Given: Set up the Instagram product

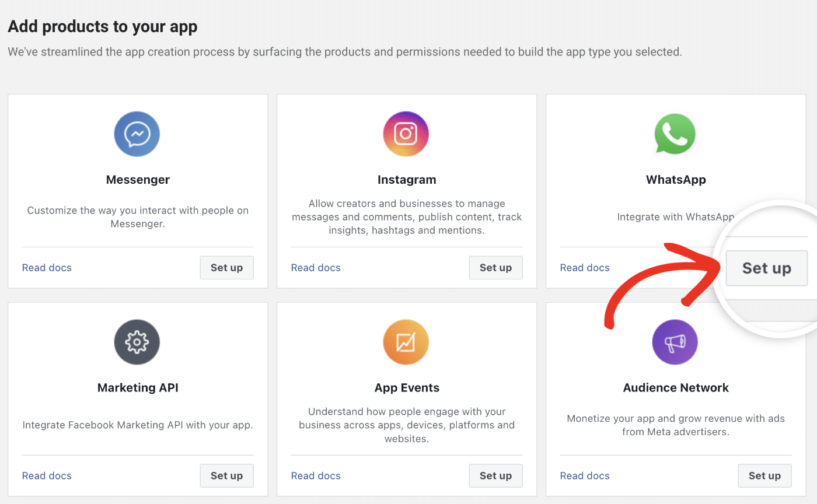Looking at the screenshot, I should click(495, 267).
